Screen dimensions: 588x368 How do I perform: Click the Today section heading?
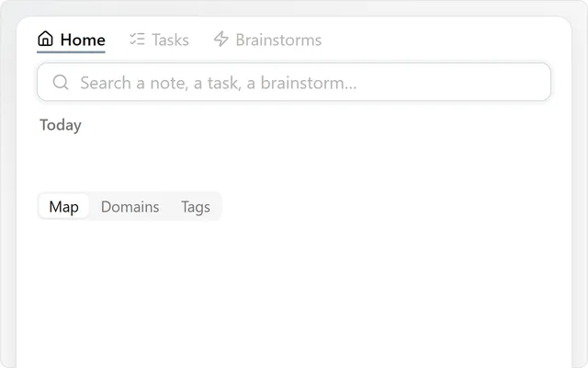[x=61, y=125]
